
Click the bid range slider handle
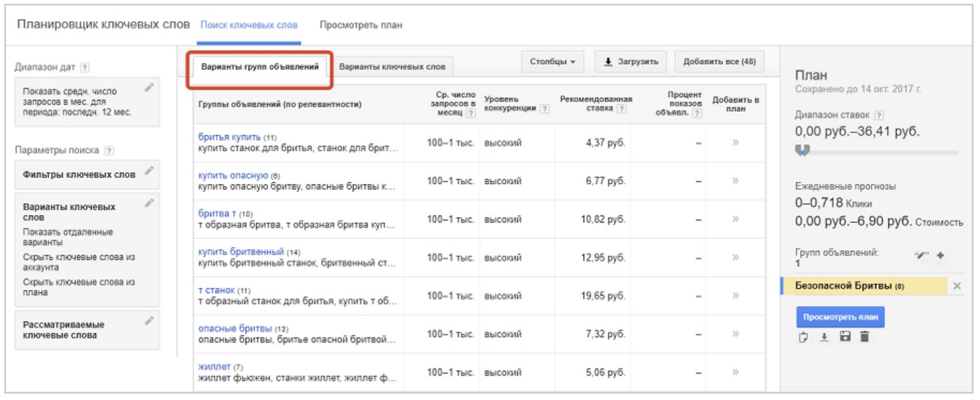click(x=804, y=150)
